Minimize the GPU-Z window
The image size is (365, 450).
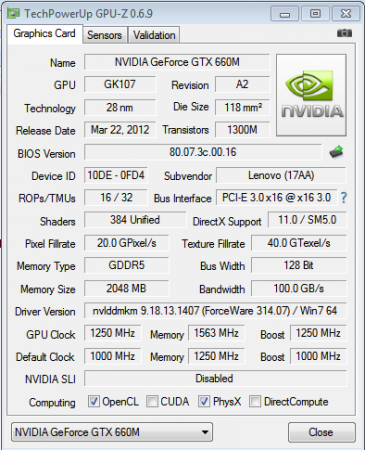tap(285, 14)
